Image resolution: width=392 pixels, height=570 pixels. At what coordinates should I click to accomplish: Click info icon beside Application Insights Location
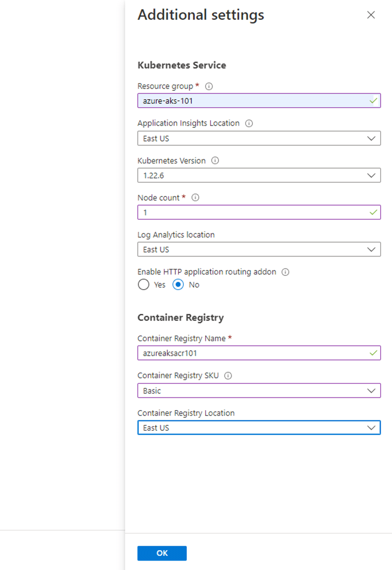(x=249, y=123)
